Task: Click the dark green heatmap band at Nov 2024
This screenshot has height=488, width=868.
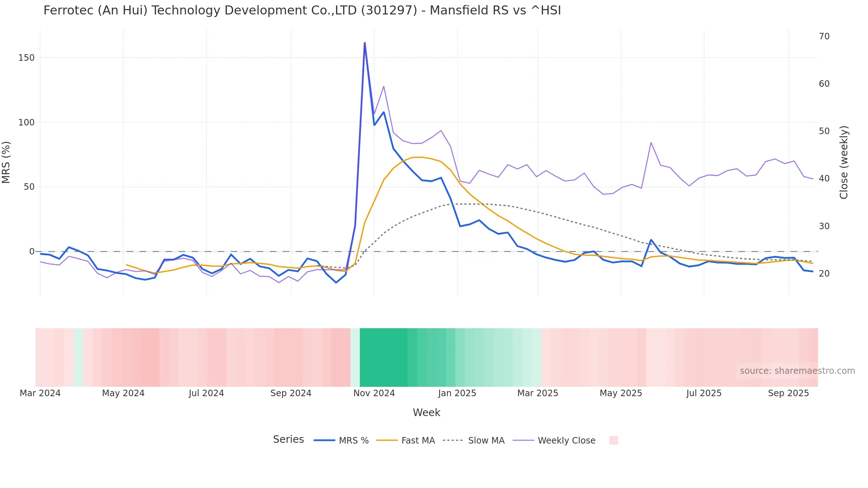Action: [383, 358]
